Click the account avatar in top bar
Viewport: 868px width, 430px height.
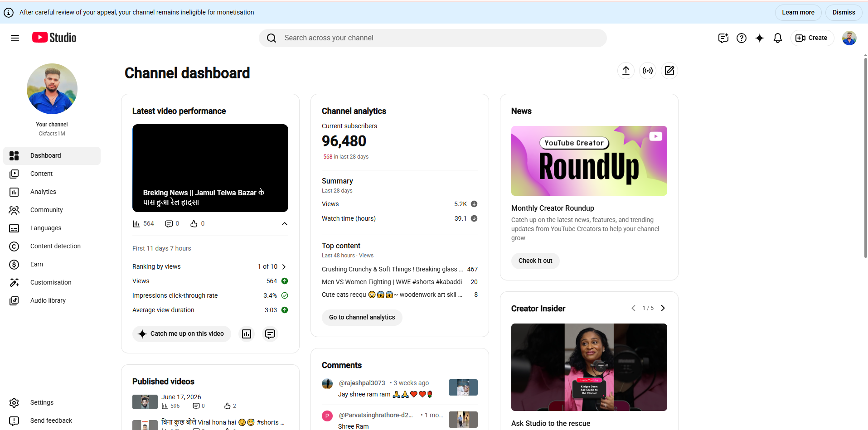point(849,38)
